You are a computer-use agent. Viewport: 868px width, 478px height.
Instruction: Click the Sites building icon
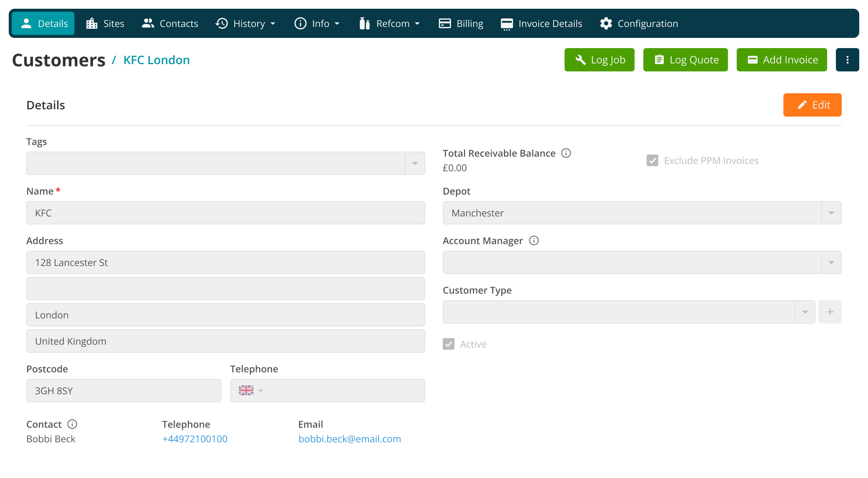[92, 23]
